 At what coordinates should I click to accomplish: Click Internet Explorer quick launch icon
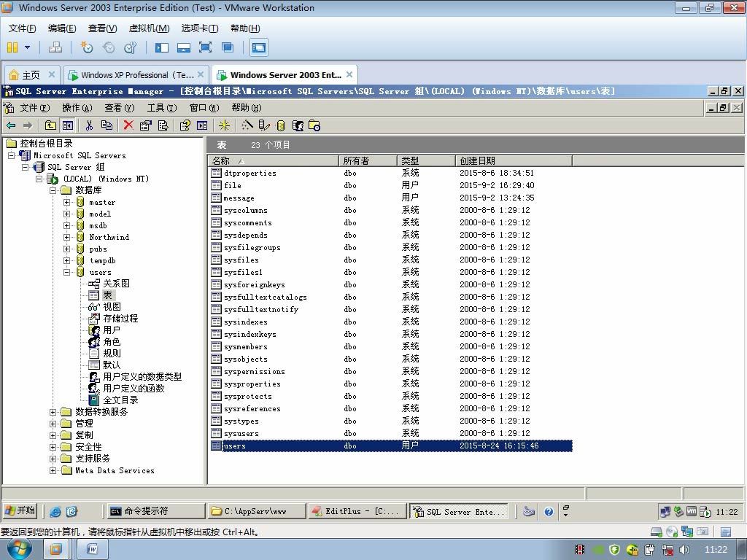(x=55, y=511)
